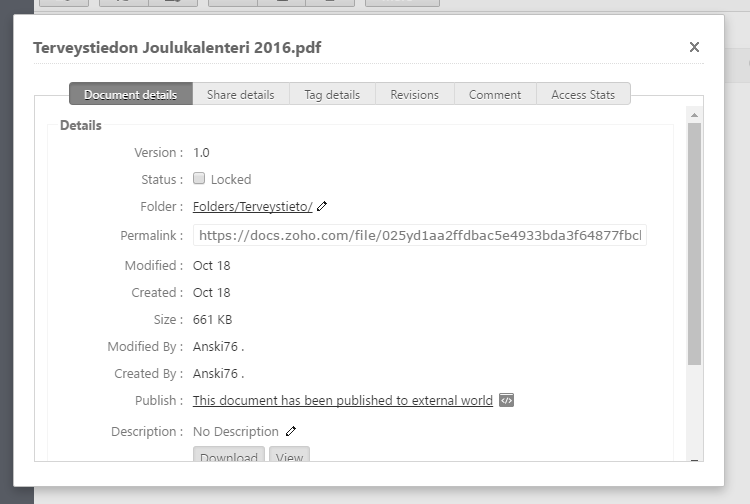Select the Document details tab

[x=130, y=95]
